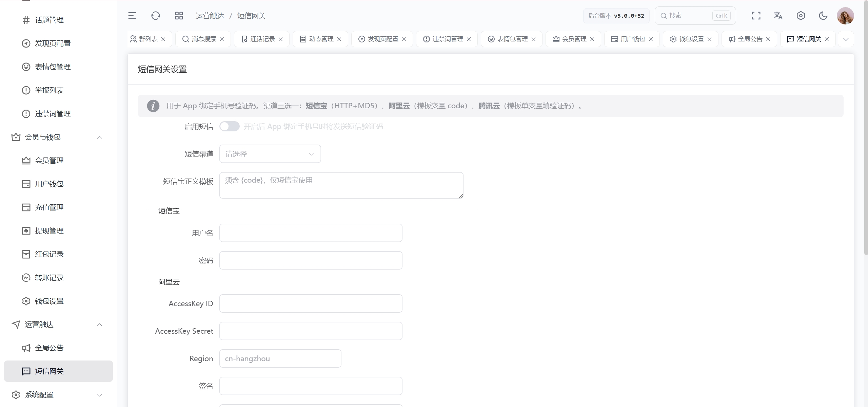
Task: Open 话题管理 in the sidebar
Action: (58, 20)
